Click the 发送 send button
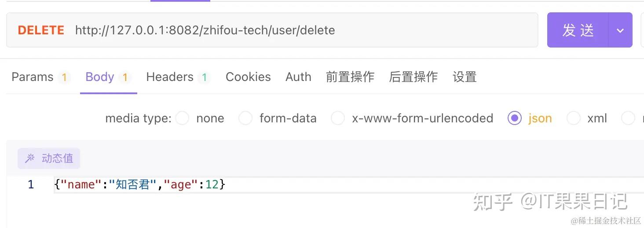Image resolution: width=644 pixels, height=228 pixels. pos(578,30)
